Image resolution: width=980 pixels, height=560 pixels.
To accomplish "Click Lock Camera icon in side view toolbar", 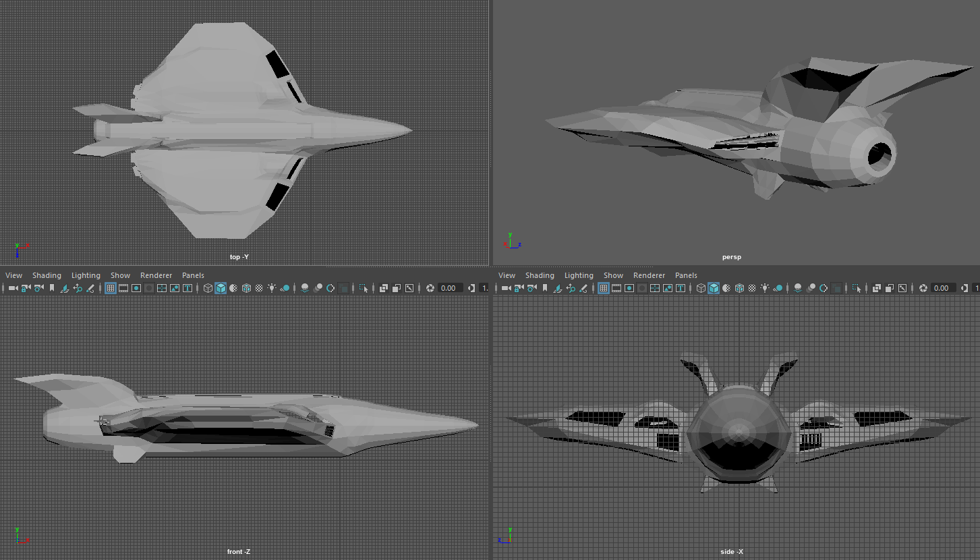I will click(x=518, y=288).
